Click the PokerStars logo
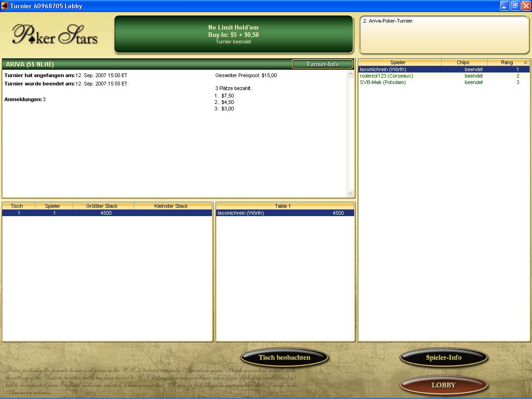This screenshot has width=532, height=399. (54, 34)
